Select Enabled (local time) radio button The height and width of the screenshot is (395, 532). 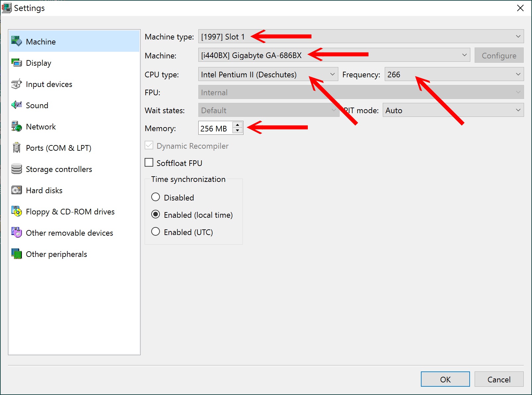click(156, 214)
